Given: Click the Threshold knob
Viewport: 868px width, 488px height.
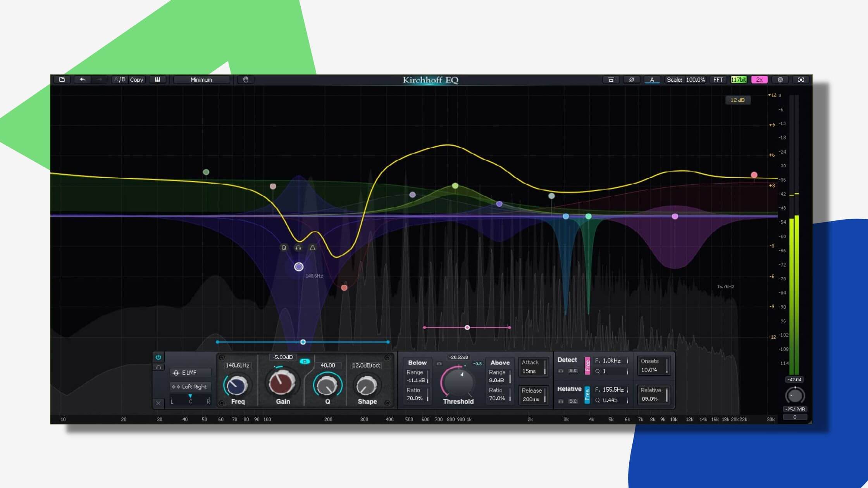Looking at the screenshot, I should coord(458,381).
